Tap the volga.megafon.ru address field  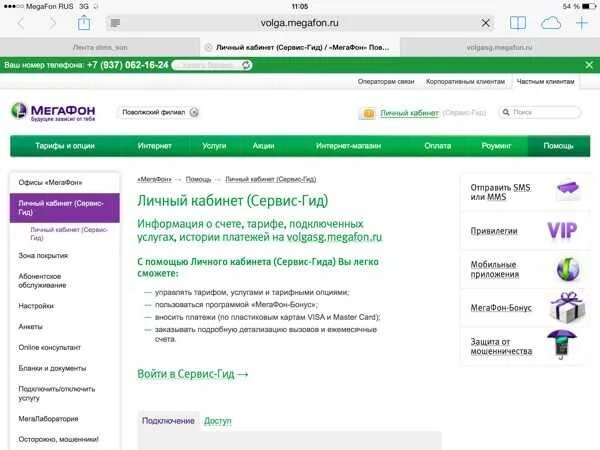tap(300, 23)
